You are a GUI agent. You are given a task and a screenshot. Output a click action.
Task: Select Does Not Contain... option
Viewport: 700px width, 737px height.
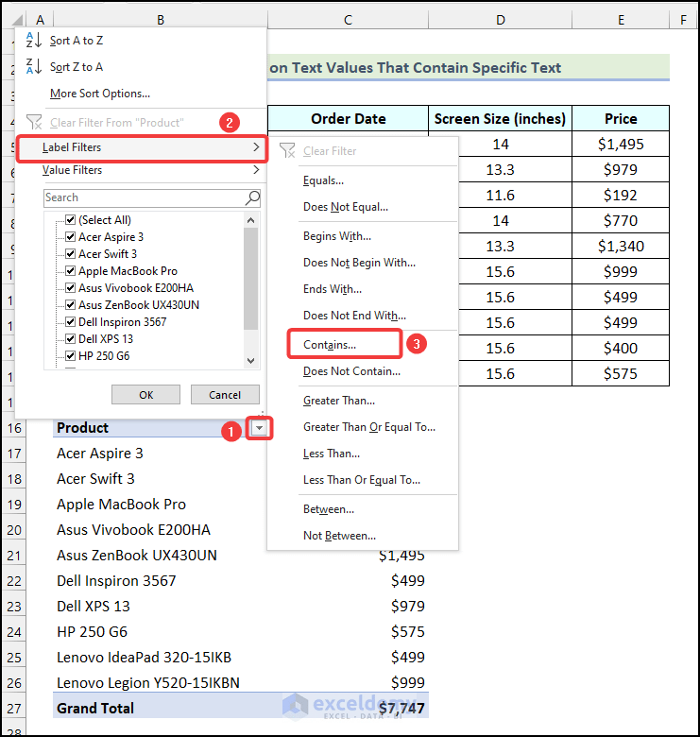click(351, 371)
